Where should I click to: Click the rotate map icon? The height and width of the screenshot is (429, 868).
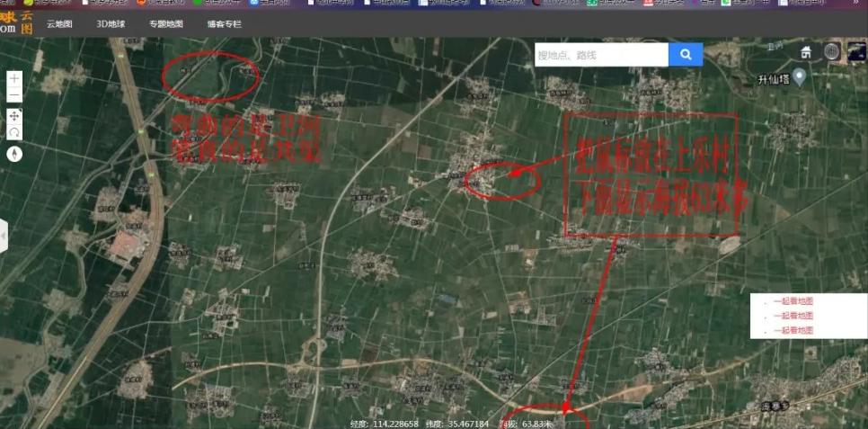[14, 132]
